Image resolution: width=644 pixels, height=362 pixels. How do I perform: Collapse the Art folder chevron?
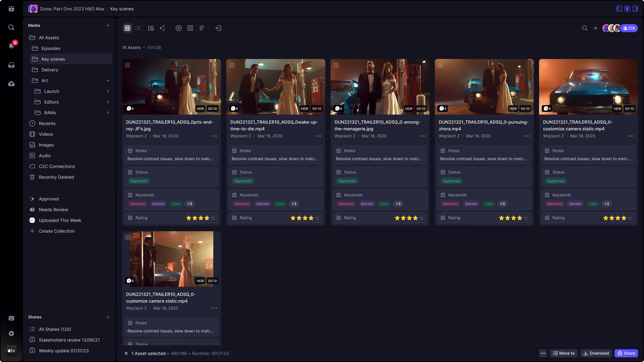[x=108, y=80]
